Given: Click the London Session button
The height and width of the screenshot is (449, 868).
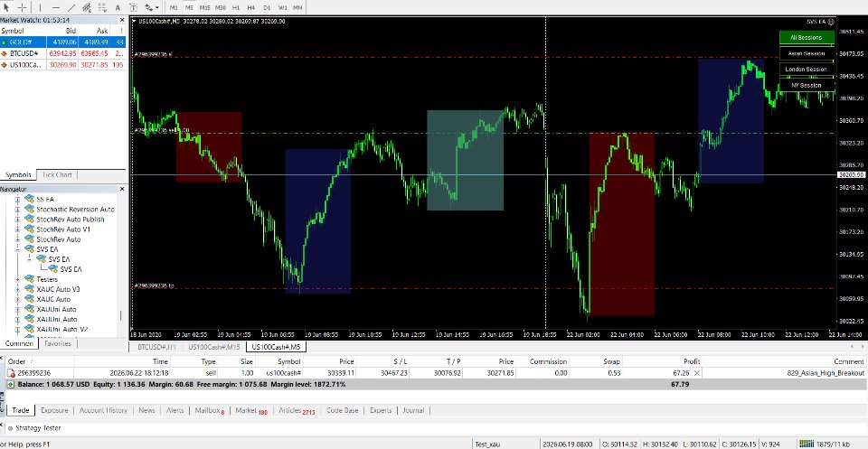Looking at the screenshot, I should pos(807,70).
